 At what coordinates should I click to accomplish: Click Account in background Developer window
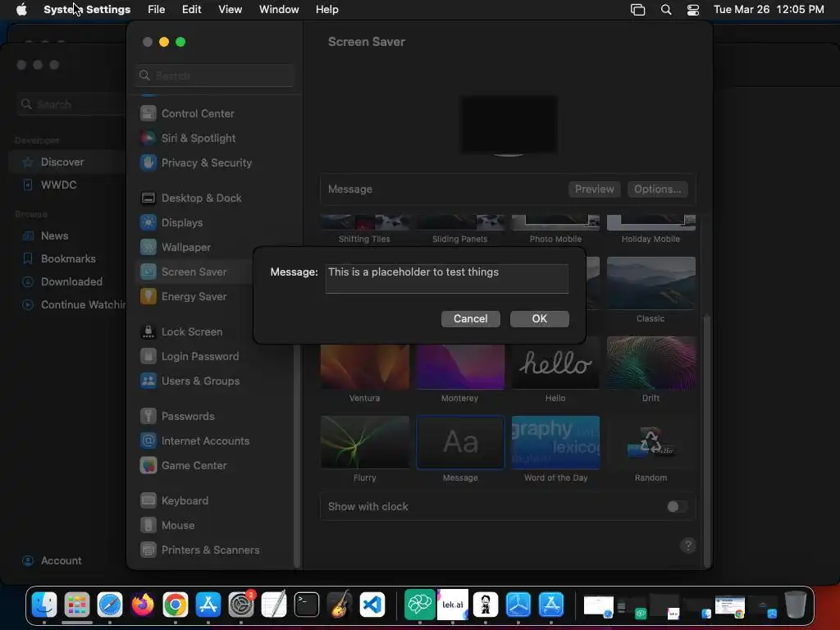(52, 561)
